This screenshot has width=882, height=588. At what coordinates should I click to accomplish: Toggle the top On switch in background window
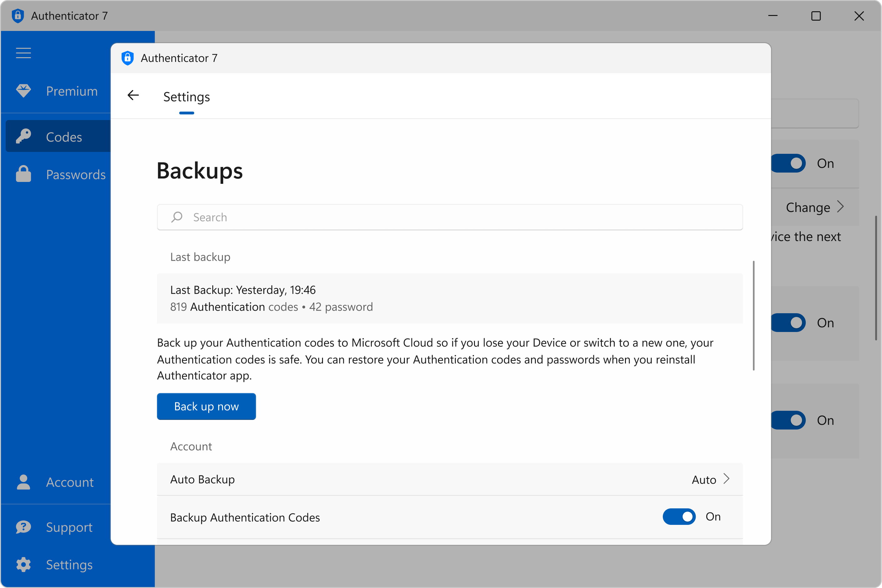tap(789, 163)
